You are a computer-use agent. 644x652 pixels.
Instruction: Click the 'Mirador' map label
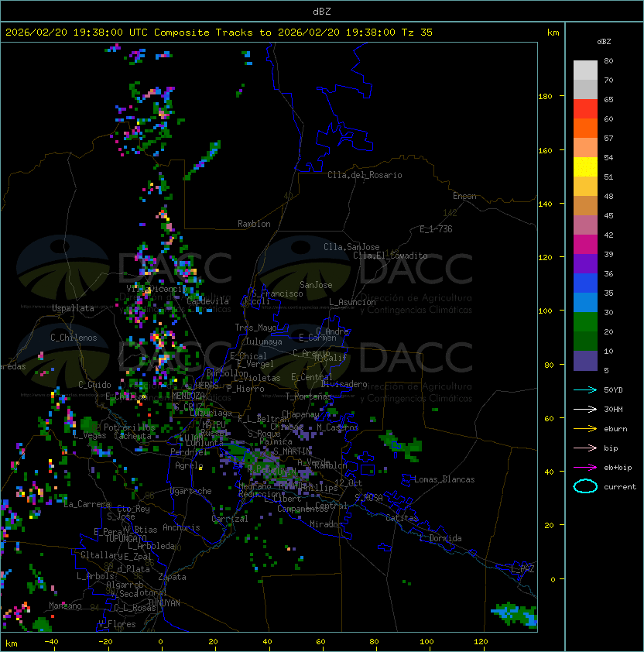click(327, 524)
